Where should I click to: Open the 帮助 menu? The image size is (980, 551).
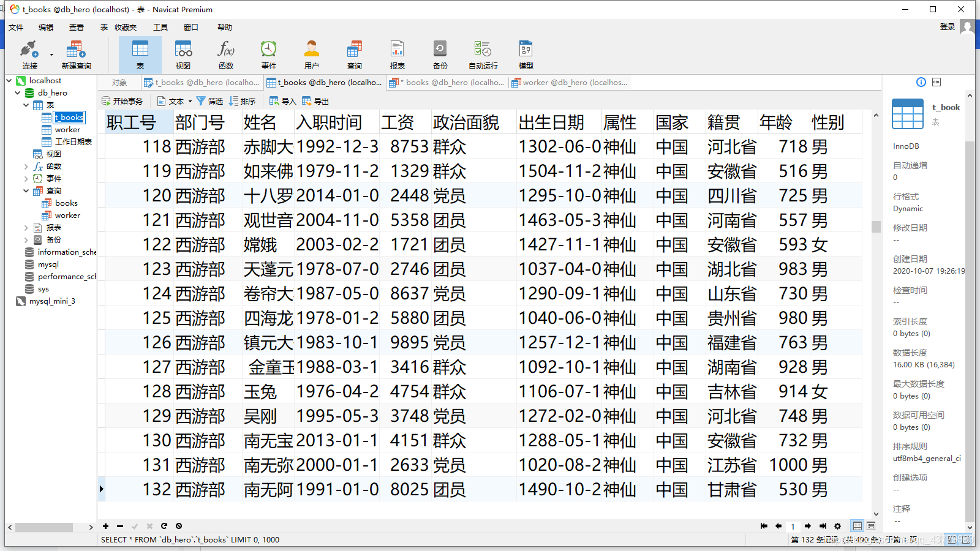225,27
